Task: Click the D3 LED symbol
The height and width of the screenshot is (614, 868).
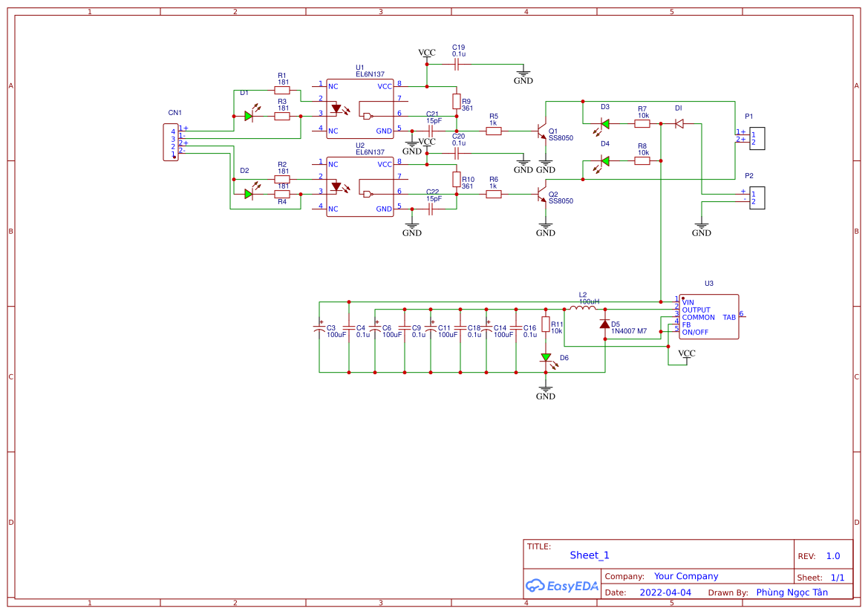Action: point(605,124)
